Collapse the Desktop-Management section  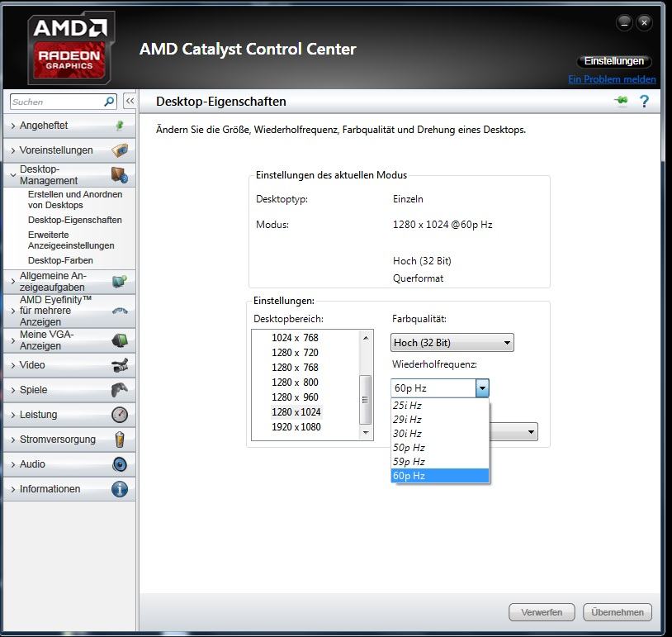(x=69, y=175)
